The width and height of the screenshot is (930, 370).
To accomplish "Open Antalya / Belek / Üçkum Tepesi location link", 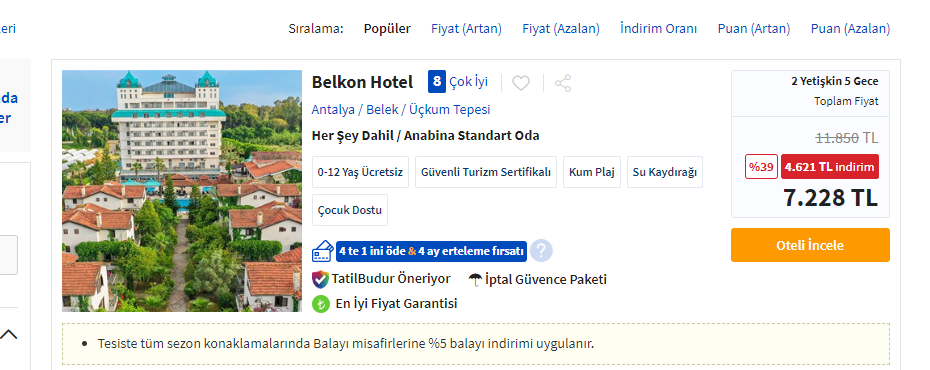I will (401, 110).
